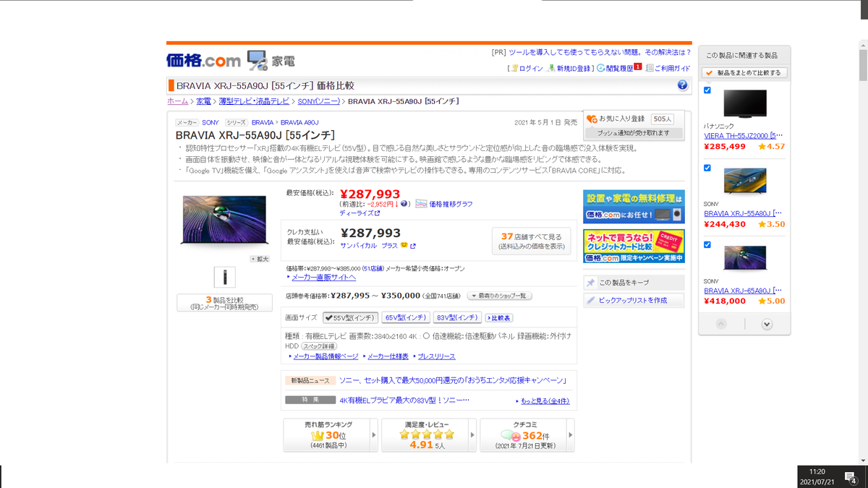Expand the 売れ筋ランキング arrow
The image size is (868, 488).
click(374, 435)
